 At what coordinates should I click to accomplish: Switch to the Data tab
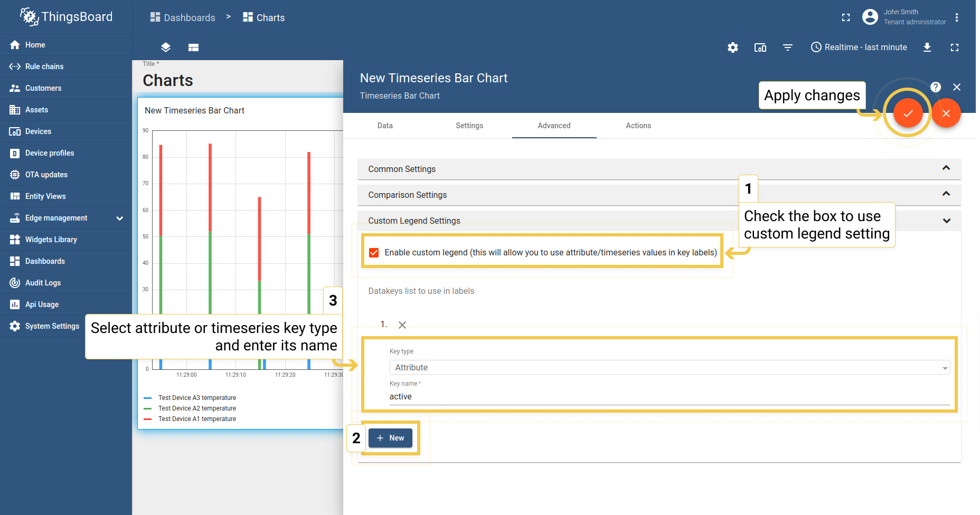click(385, 126)
